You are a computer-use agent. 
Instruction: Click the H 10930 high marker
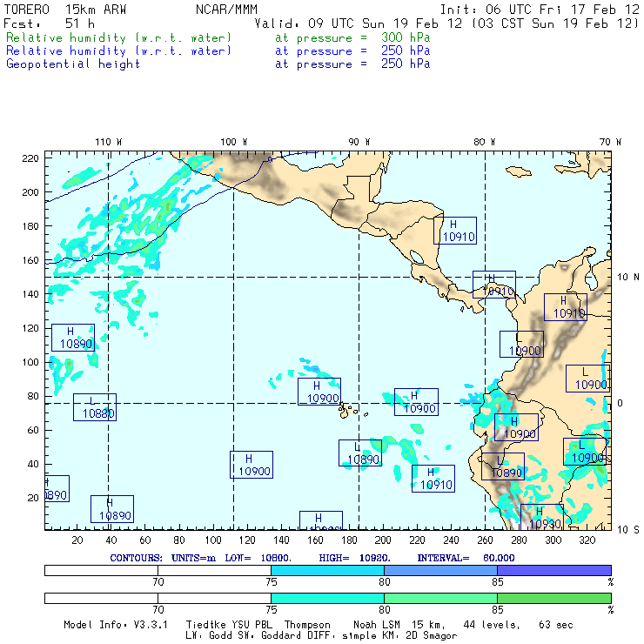point(541,517)
